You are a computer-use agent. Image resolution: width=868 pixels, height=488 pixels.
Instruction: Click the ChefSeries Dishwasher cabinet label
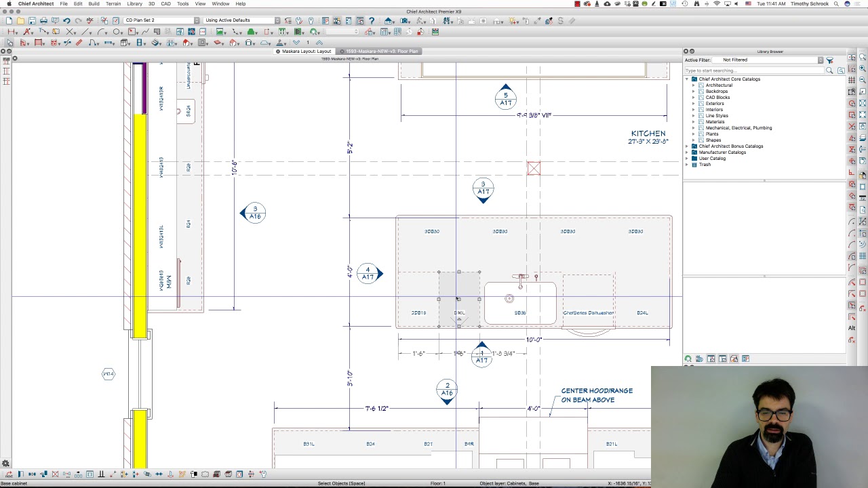click(x=589, y=312)
